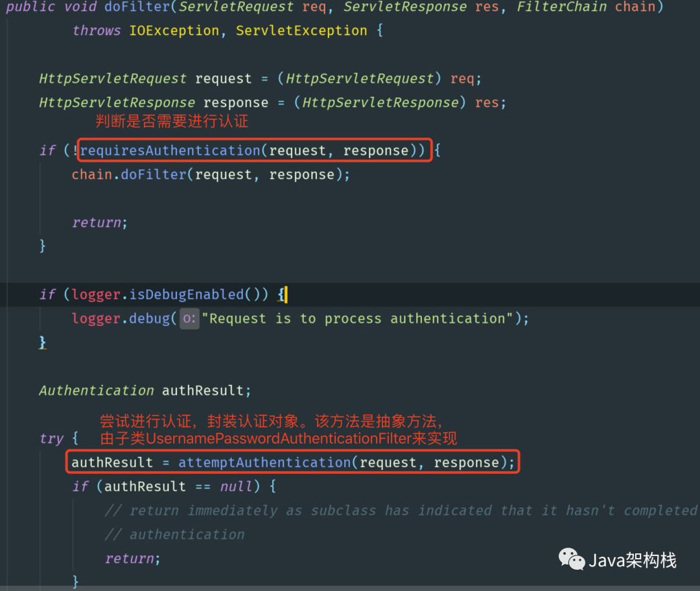Click the authResult variable declaration
The width and height of the screenshot is (700, 591).
(145, 391)
